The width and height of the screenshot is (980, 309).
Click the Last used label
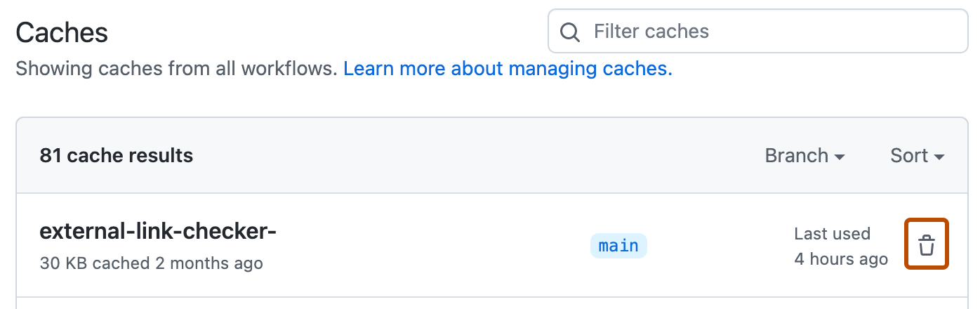[832, 234]
